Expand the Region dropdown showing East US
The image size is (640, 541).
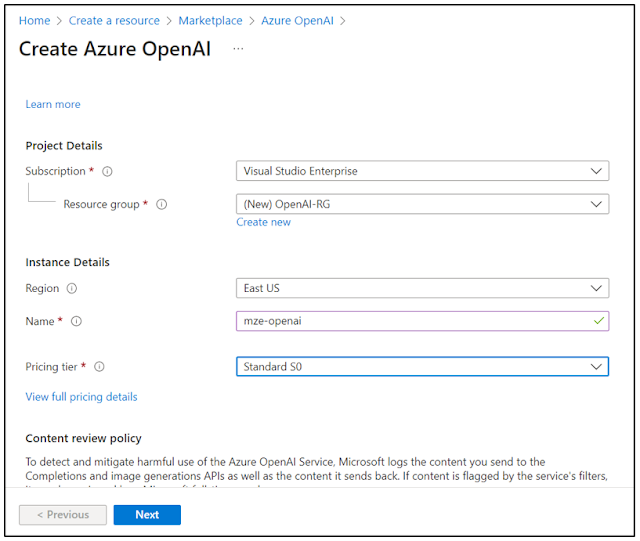[422, 288]
